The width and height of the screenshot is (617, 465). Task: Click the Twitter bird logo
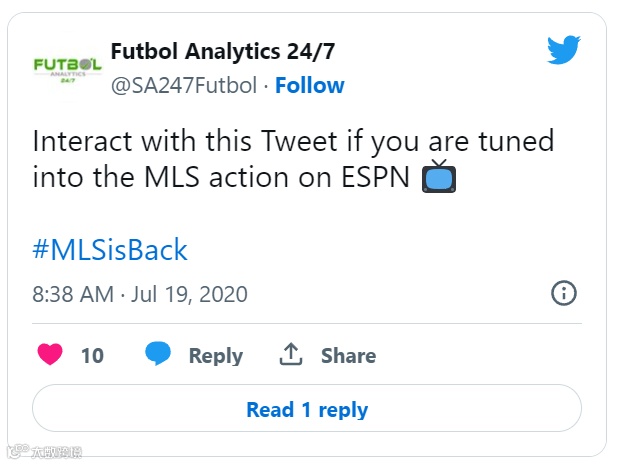(564, 50)
